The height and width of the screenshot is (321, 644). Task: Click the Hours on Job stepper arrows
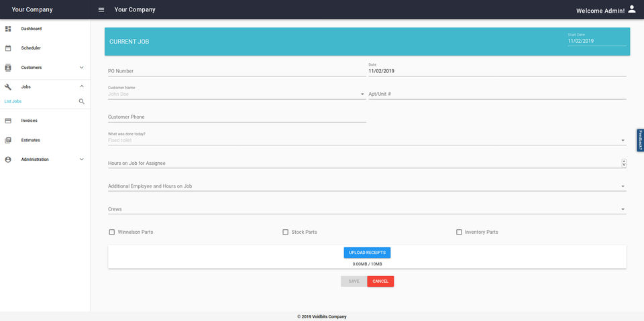[624, 163]
